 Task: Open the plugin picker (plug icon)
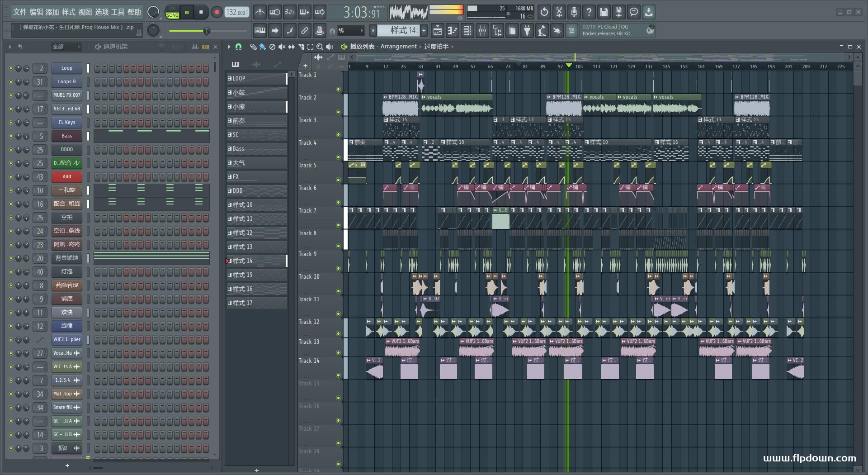(x=527, y=31)
